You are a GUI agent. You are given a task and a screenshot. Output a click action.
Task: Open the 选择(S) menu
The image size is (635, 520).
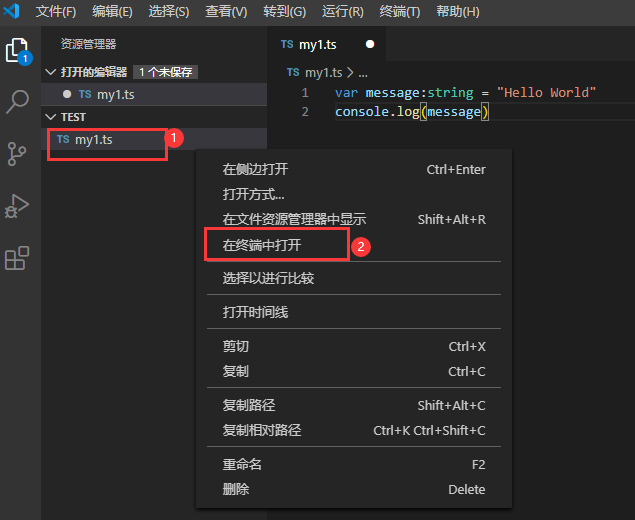tap(168, 11)
